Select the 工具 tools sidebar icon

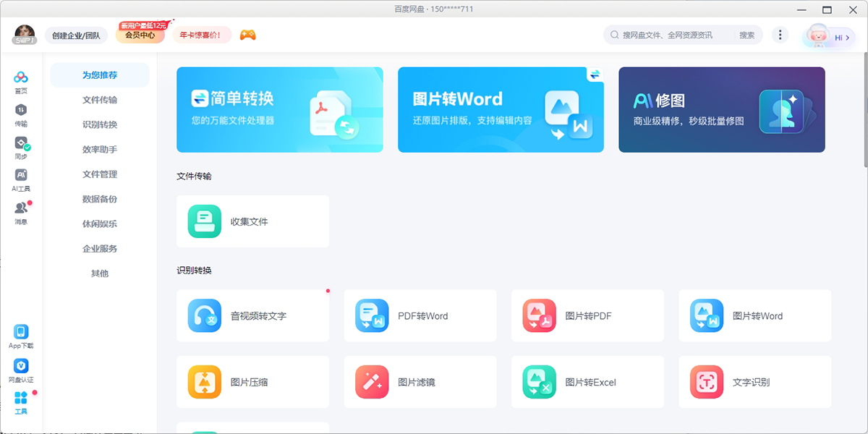click(x=21, y=403)
